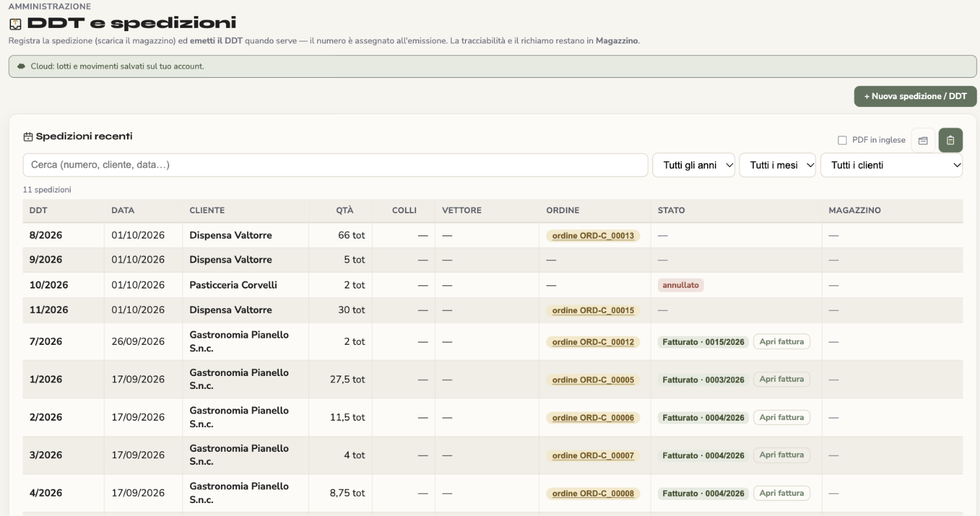Click Apri fattura for DDT 2/2026
Screen dimensions: 980x516
coord(782,417)
